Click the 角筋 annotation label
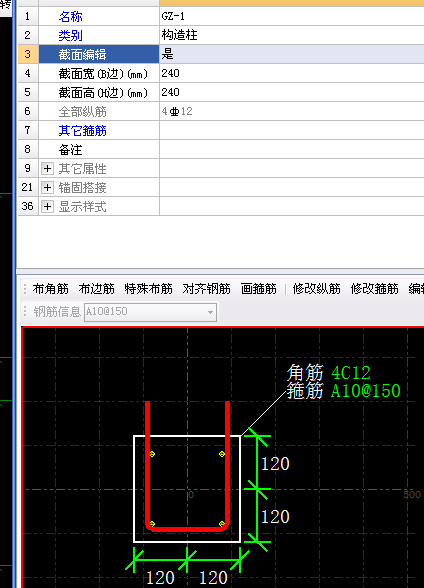The width and height of the screenshot is (424, 588). point(305,373)
